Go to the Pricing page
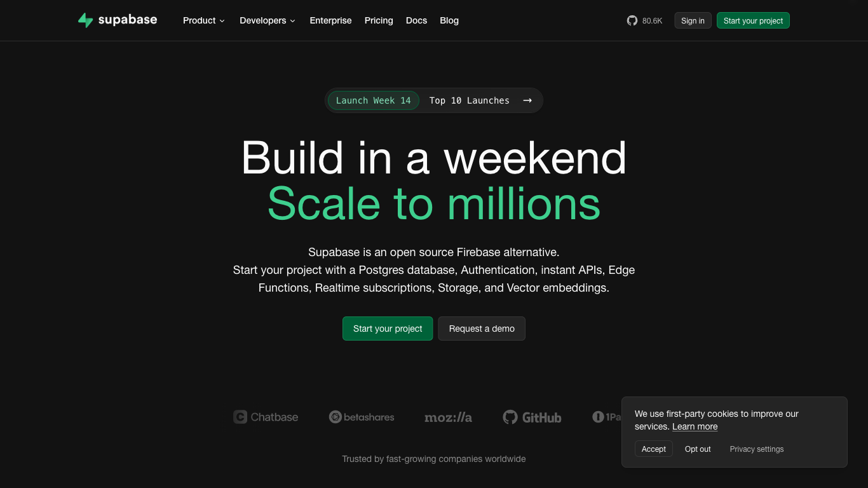868x488 pixels. click(379, 20)
